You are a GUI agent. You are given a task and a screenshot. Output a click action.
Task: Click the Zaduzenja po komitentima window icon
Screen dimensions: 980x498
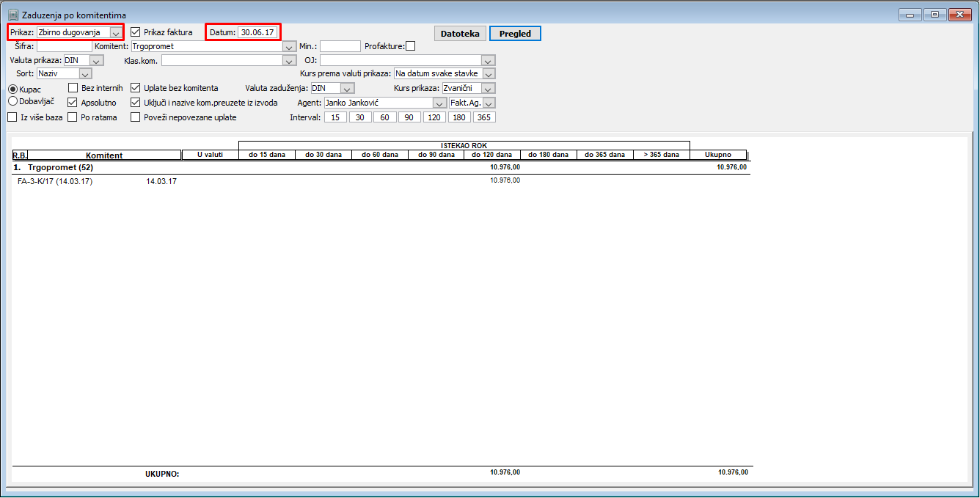[12, 15]
